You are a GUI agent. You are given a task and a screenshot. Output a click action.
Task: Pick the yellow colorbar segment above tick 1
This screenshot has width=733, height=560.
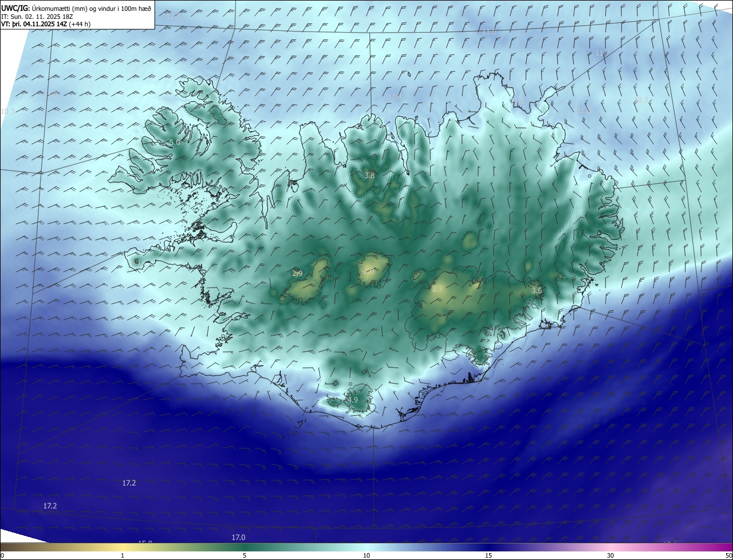tap(123, 547)
